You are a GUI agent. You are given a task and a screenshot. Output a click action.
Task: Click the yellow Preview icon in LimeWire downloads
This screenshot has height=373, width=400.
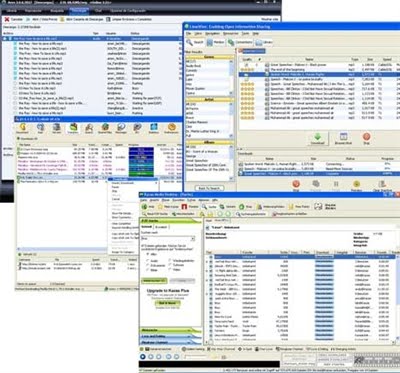pos(356,185)
